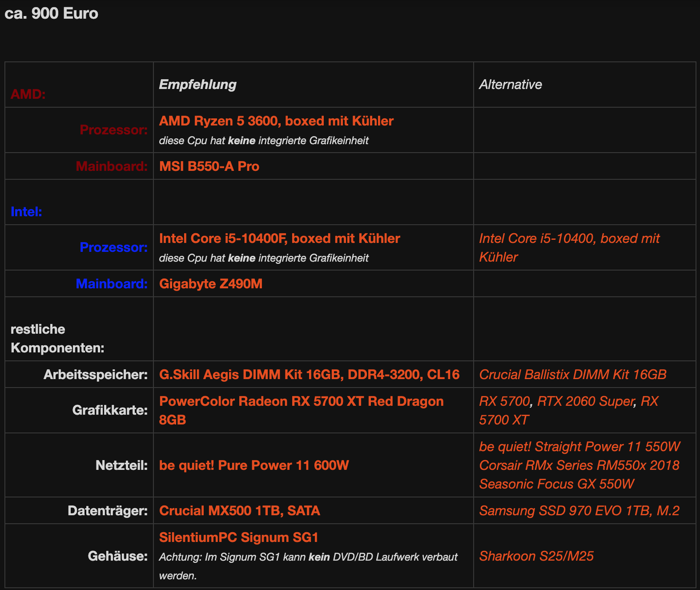Open Seasonic Focus GX 550W link
Viewport: 700px width, 590px height.
(x=556, y=484)
